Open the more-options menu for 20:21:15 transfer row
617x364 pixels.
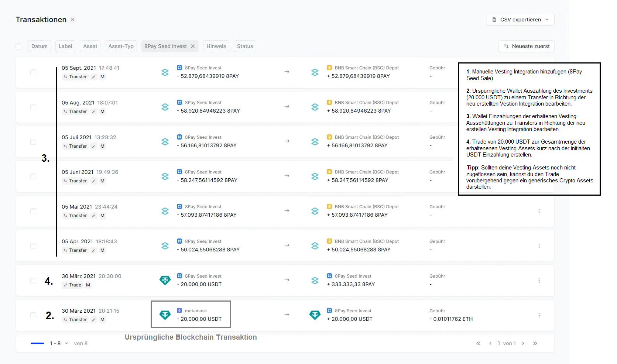point(539,315)
